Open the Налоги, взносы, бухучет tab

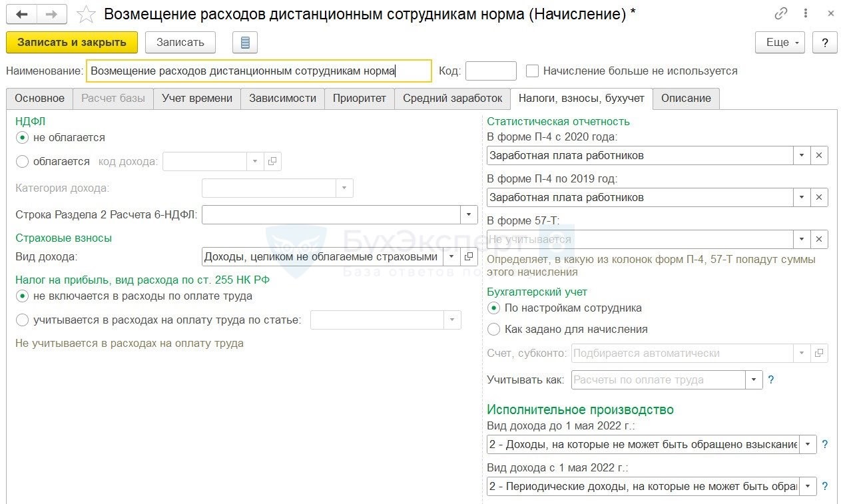pyautogui.click(x=581, y=99)
